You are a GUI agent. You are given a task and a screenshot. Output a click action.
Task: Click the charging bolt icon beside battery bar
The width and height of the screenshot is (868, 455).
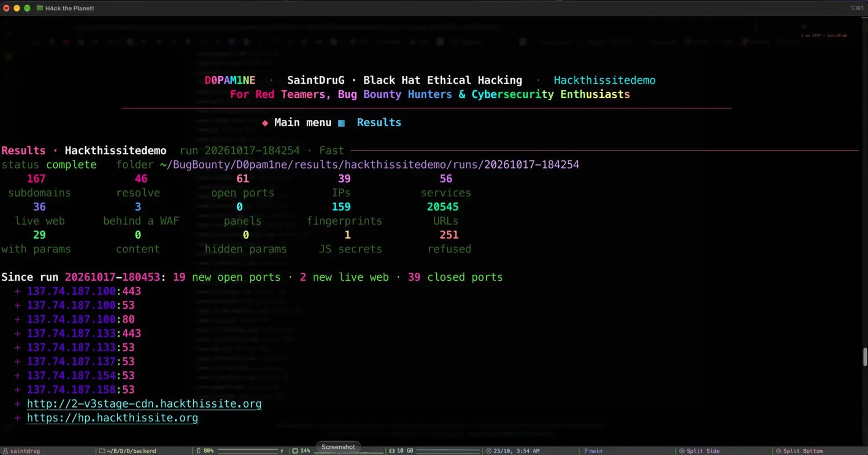click(x=282, y=451)
